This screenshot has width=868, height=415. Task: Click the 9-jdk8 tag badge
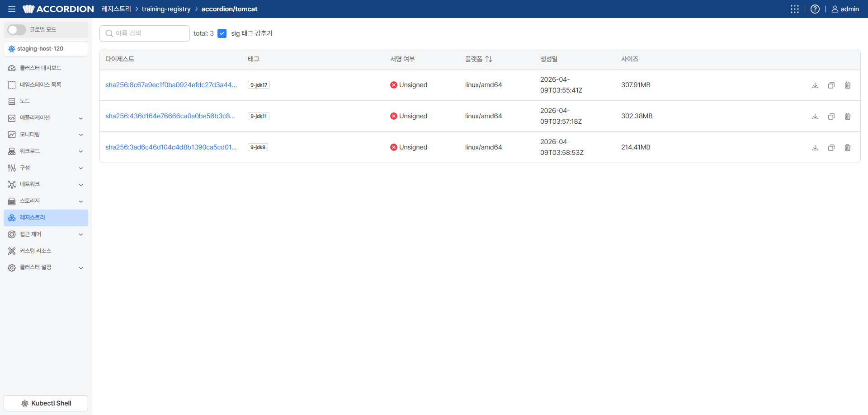tap(258, 147)
